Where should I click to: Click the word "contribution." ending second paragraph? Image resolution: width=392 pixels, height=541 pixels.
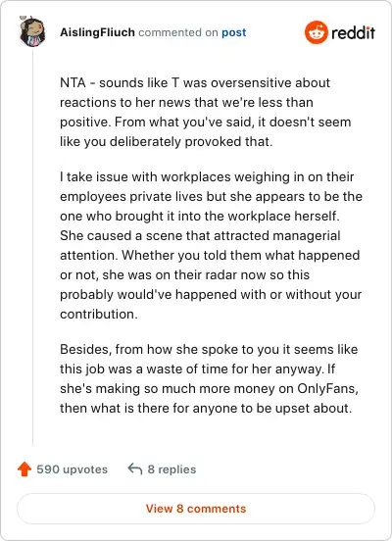[99, 314]
